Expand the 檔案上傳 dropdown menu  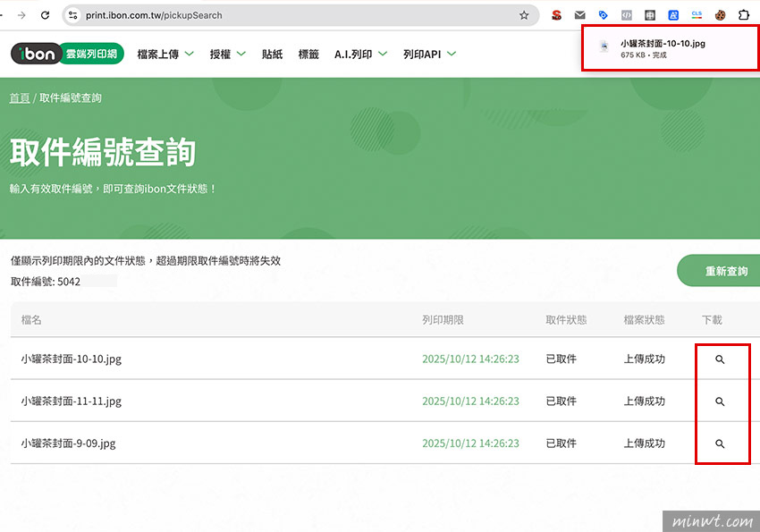point(165,55)
